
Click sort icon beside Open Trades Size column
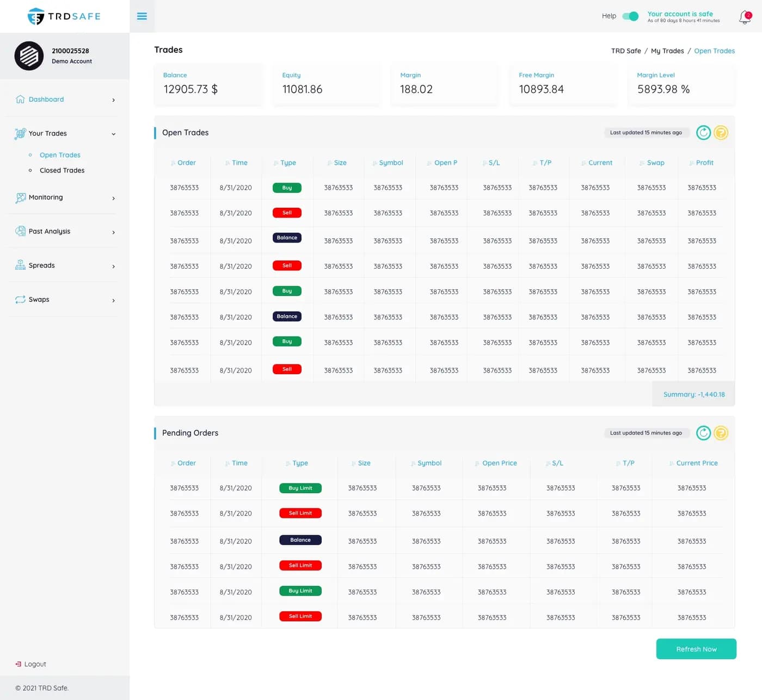[x=330, y=163]
